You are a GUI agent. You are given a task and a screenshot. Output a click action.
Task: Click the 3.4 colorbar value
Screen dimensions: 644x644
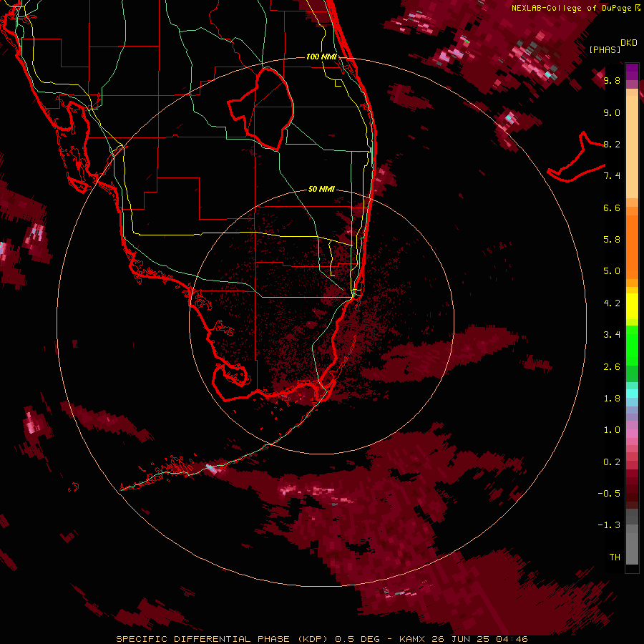pyautogui.click(x=612, y=335)
